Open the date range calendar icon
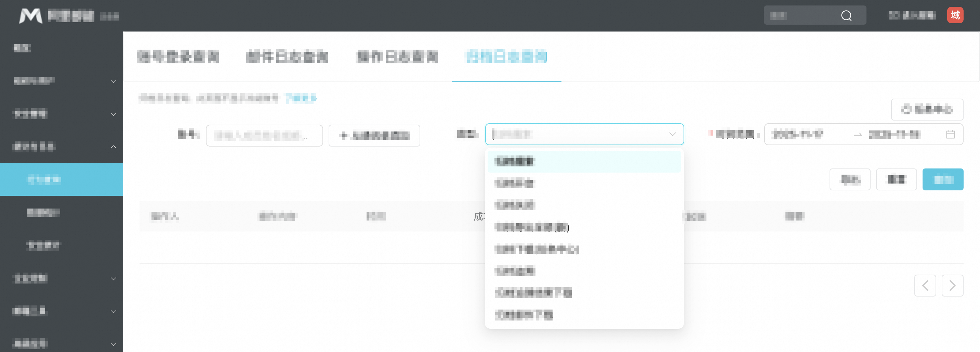The image size is (980, 352). [x=950, y=134]
